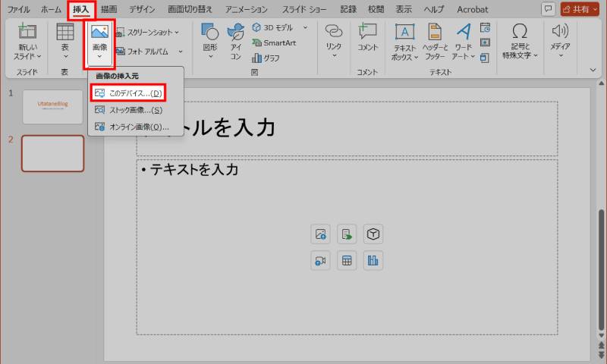Open the リンク dropdown

point(334,41)
